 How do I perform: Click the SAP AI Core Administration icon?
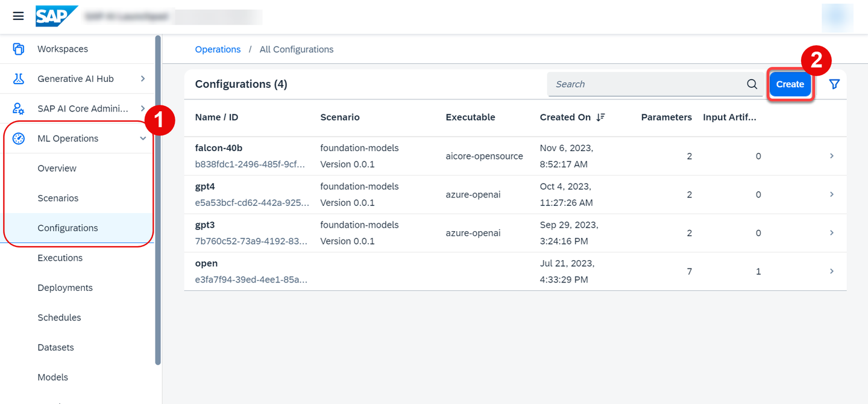[19, 108]
